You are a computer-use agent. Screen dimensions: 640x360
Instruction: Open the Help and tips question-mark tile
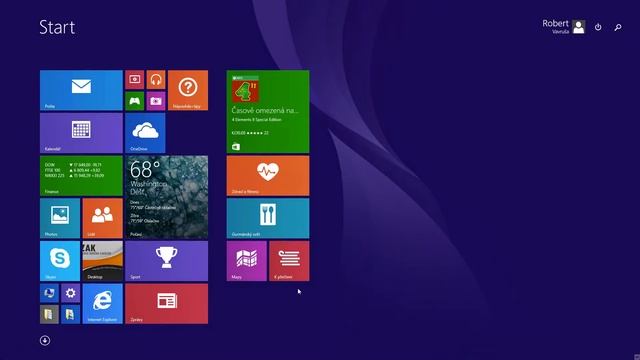188,90
